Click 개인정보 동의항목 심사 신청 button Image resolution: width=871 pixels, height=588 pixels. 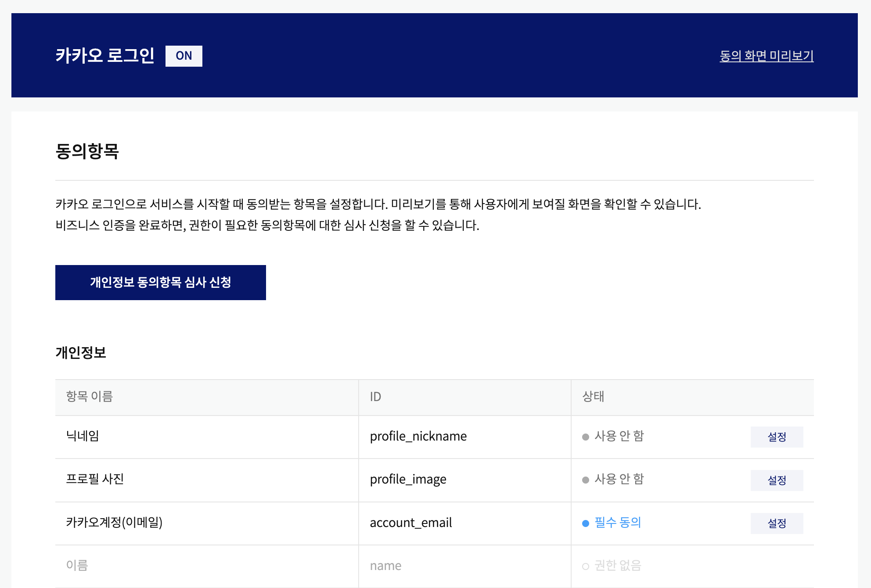pos(160,282)
